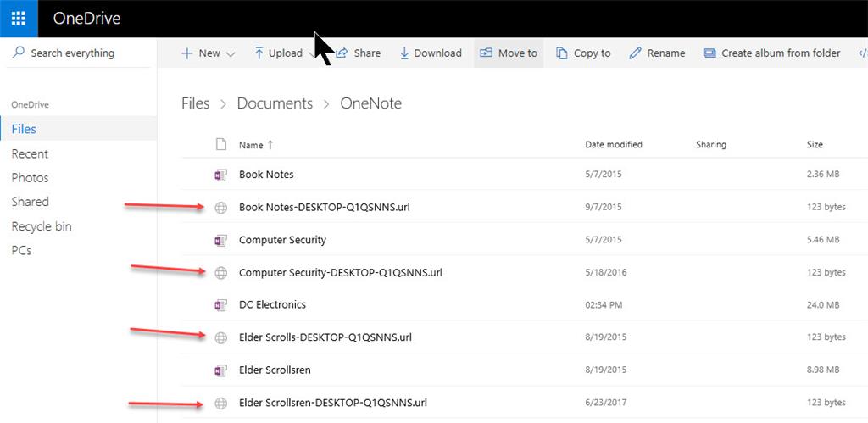Screen dimensions: 868x423
Task: Open the New menu
Action: tap(209, 53)
